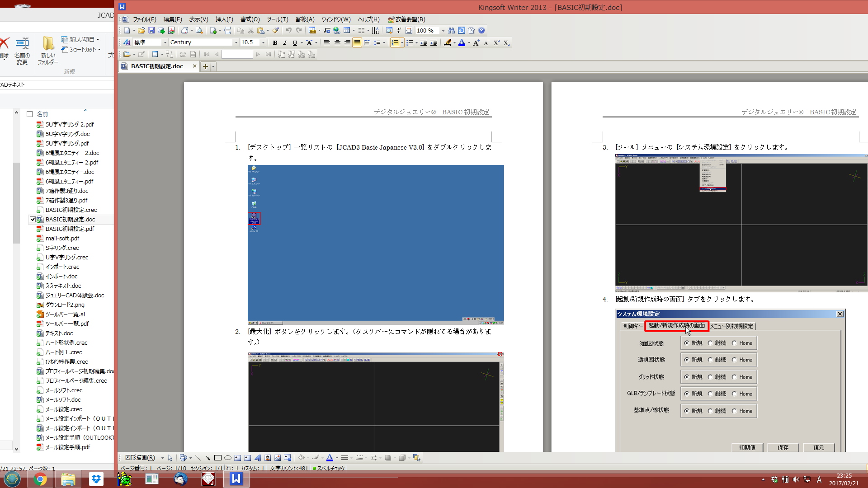
Task: Open a new document tab with plus button
Action: point(205,66)
